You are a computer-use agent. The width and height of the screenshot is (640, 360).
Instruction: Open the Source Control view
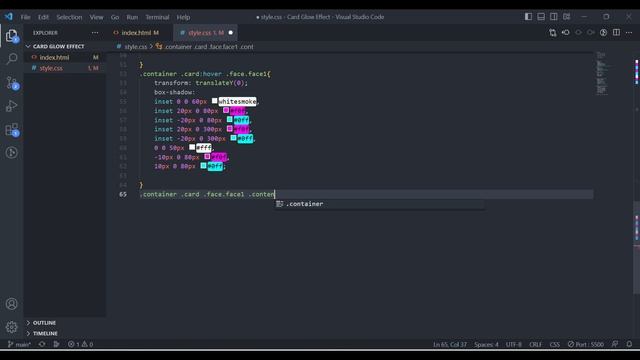pos(11,82)
